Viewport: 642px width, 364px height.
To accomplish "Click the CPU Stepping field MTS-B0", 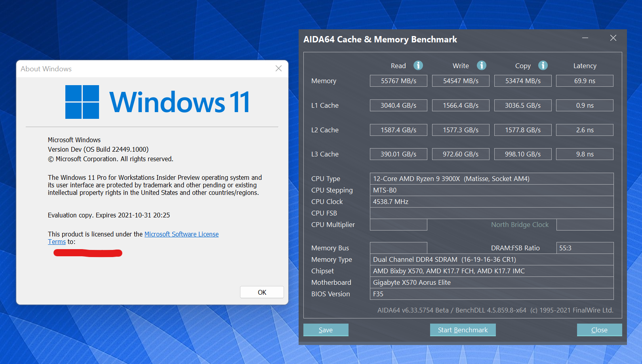I will pos(492,190).
